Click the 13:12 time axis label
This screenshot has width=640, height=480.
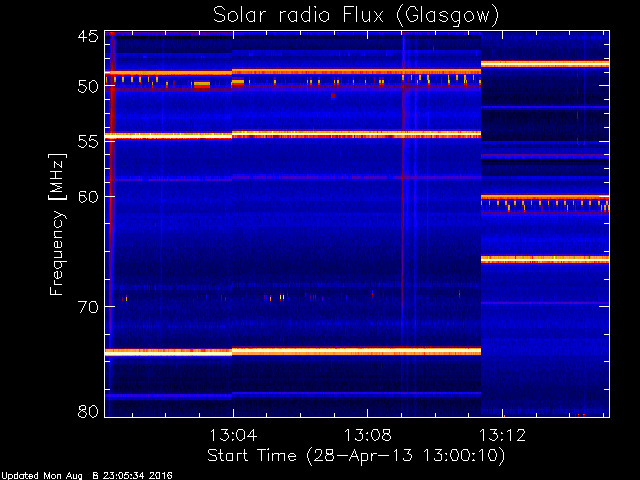coord(502,435)
